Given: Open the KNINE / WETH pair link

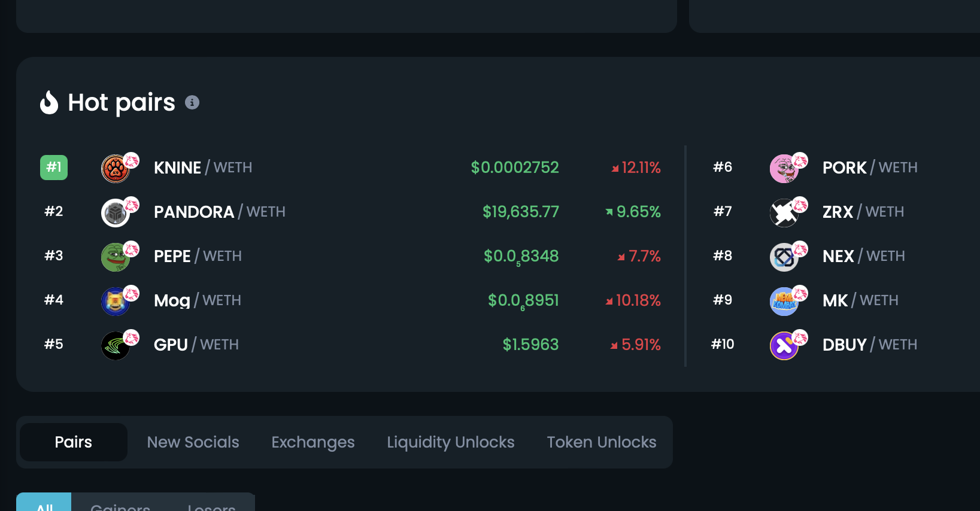Looking at the screenshot, I should pos(202,168).
